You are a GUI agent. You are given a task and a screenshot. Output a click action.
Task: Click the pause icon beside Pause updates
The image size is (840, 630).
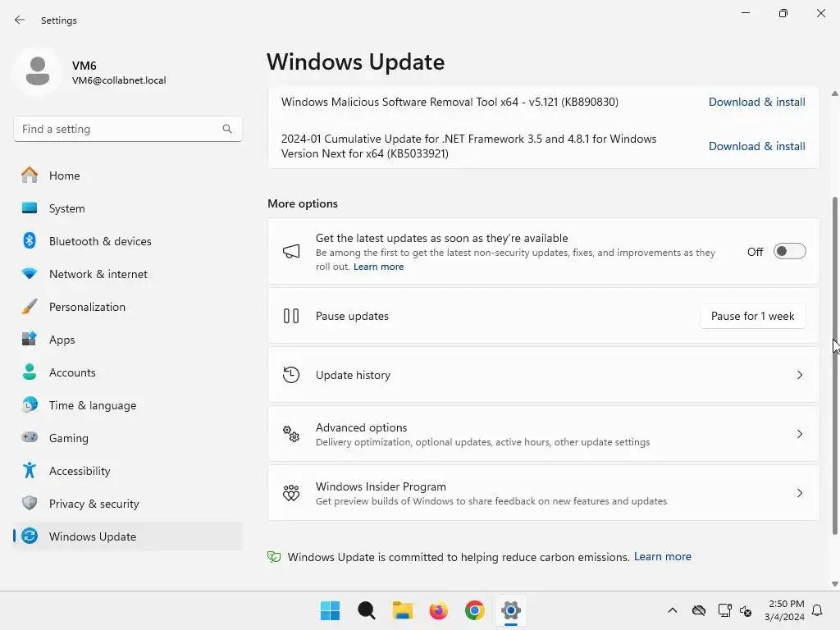pos(291,316)
